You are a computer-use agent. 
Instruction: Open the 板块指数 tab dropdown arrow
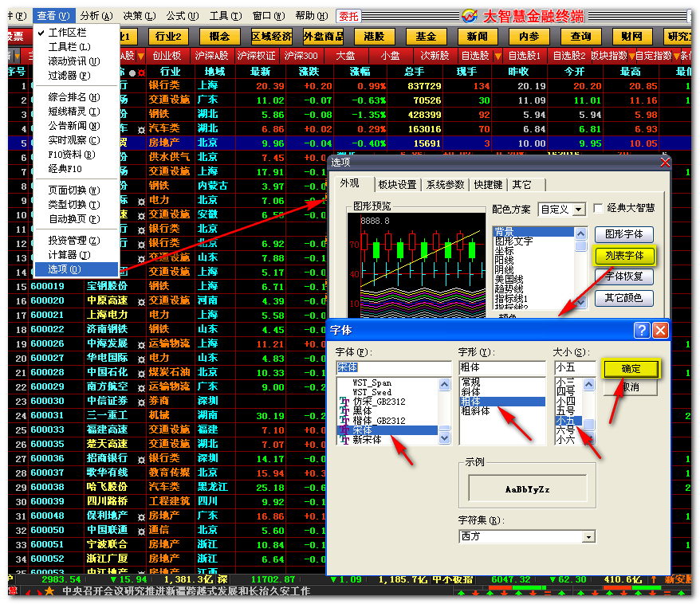point(631,57)
